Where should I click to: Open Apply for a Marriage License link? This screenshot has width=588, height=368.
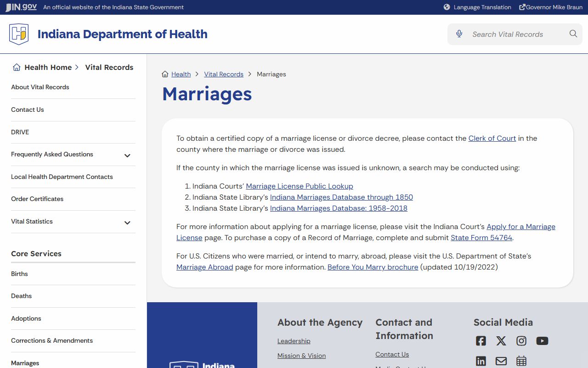(x=521, y=226)
